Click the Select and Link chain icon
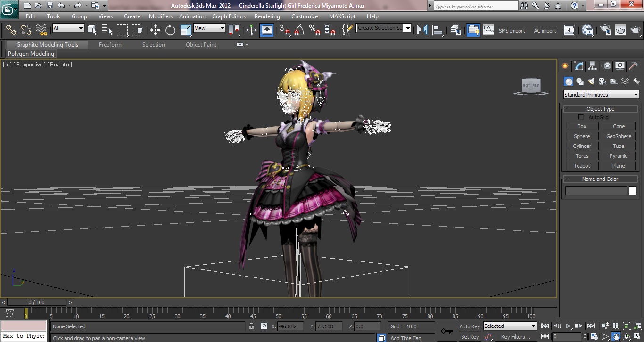The height and width of the screenshot is (342, 644). 11,30
